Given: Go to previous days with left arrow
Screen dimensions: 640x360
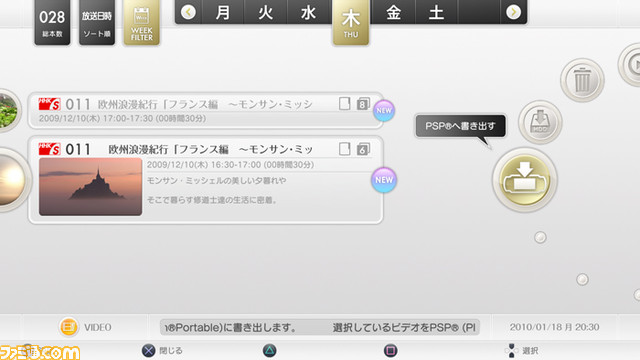Looking at the screenshot, I should tap(188, 12).
